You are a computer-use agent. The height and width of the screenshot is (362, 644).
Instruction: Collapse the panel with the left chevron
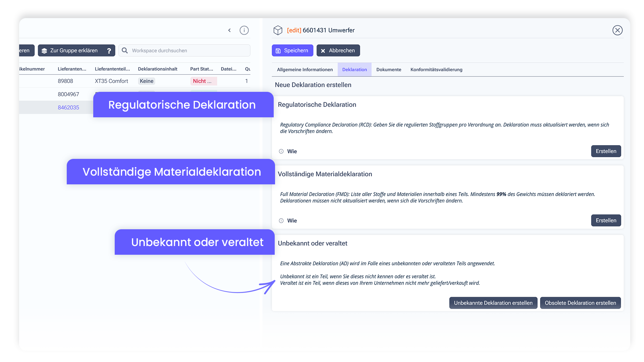pyautogui.click(x=229, y=30)
